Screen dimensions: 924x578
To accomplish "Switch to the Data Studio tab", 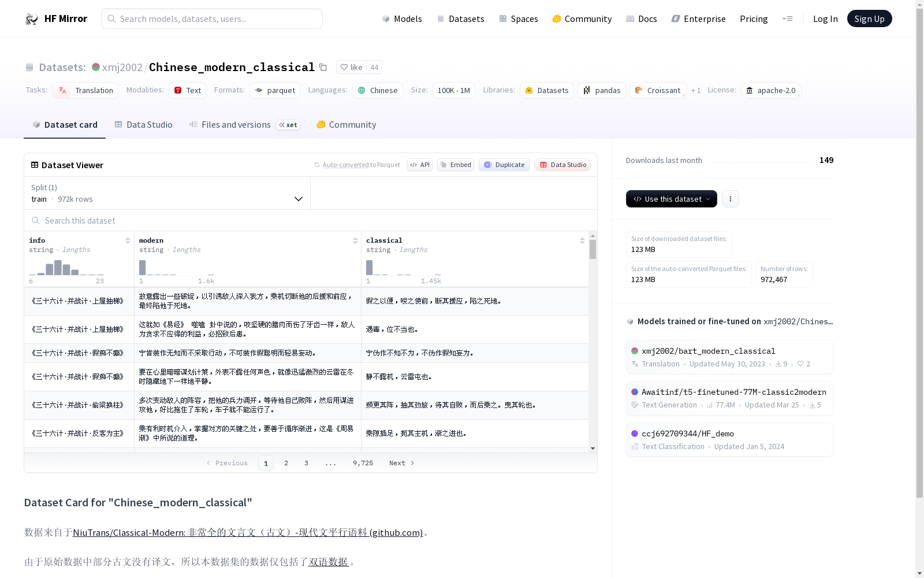I will (x=143, y=124).
